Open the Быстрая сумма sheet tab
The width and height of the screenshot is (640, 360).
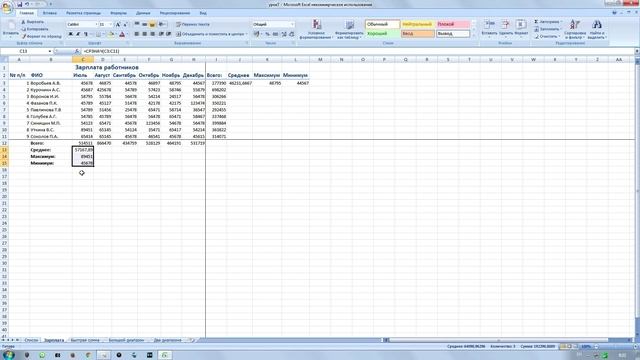coord(85,340)
